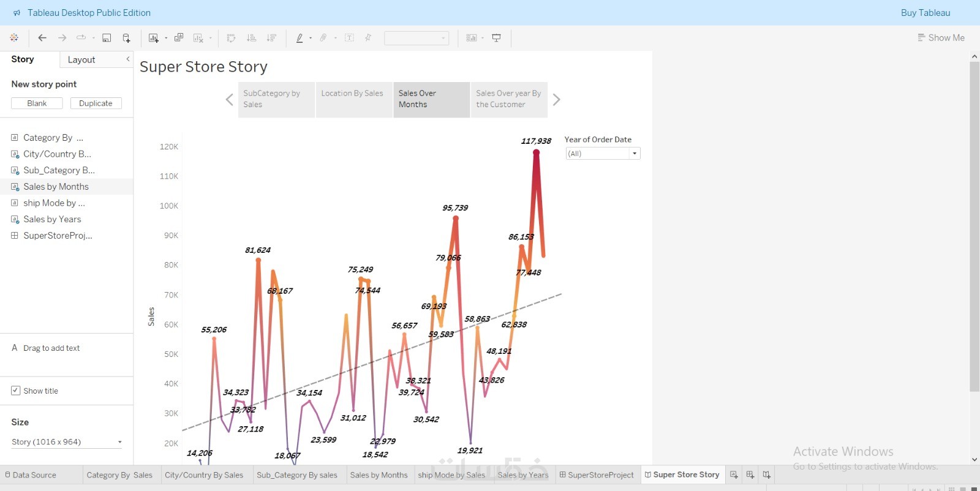The height and width of the screenshot is (491, 980).
Task: Click the New Story icon in the sheet tabs
Action: click(766, 474)
